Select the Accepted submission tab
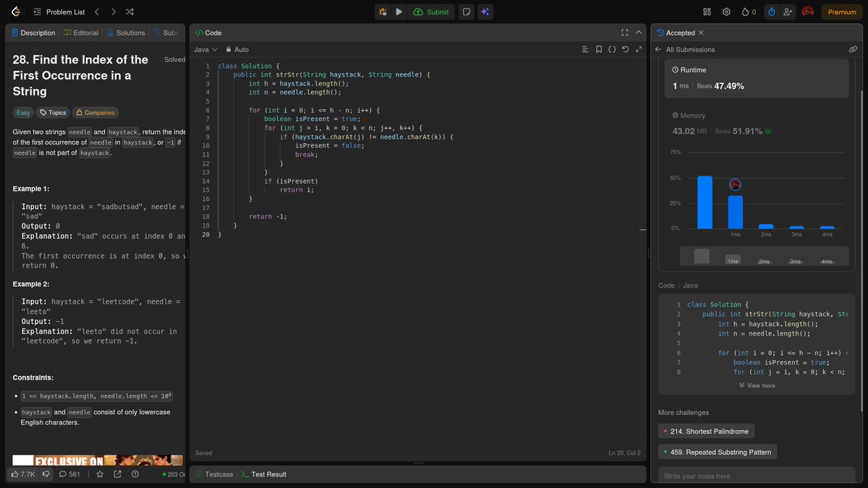This screenshot has width=868, height=488. click(676, 33)
